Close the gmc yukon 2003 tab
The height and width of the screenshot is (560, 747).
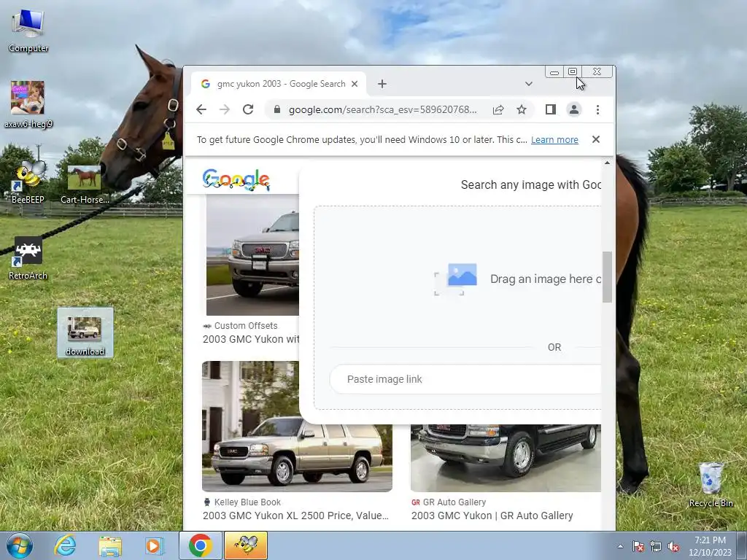355,84
